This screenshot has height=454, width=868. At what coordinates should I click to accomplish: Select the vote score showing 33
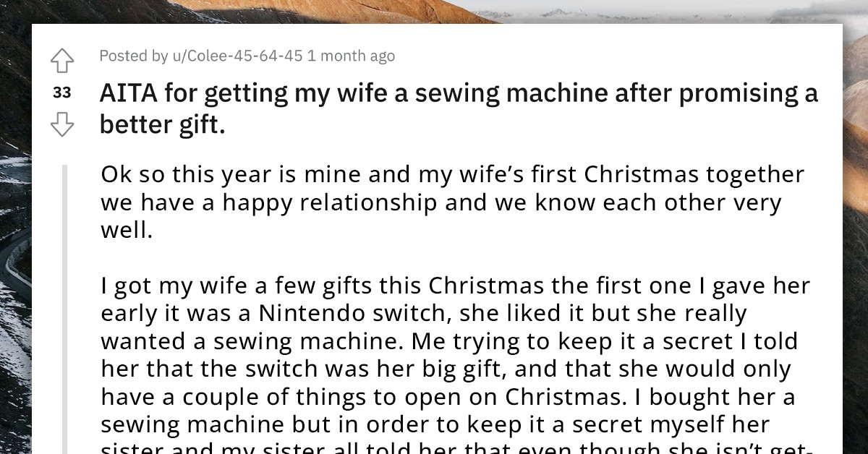(x=62, y=93)
